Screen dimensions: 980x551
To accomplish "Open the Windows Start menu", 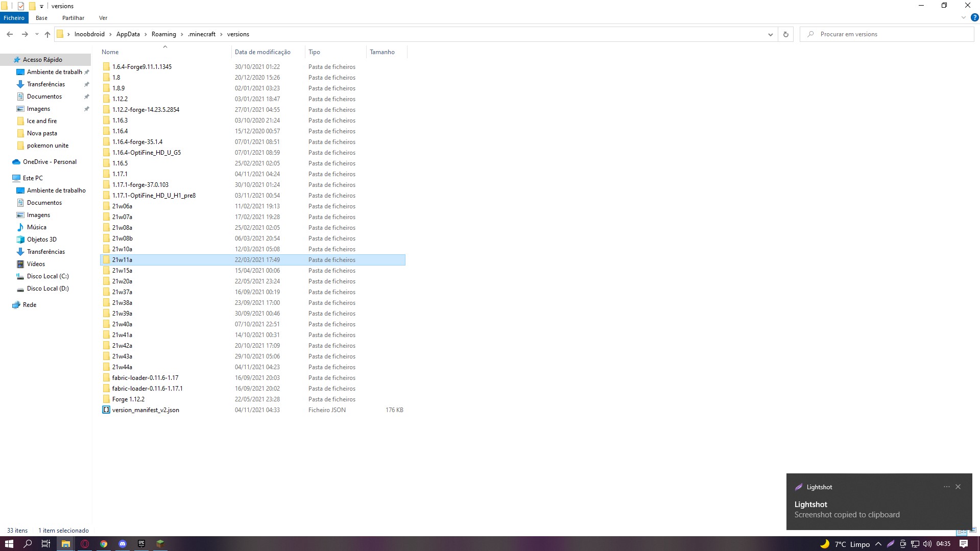I will (x=9, y=544).
